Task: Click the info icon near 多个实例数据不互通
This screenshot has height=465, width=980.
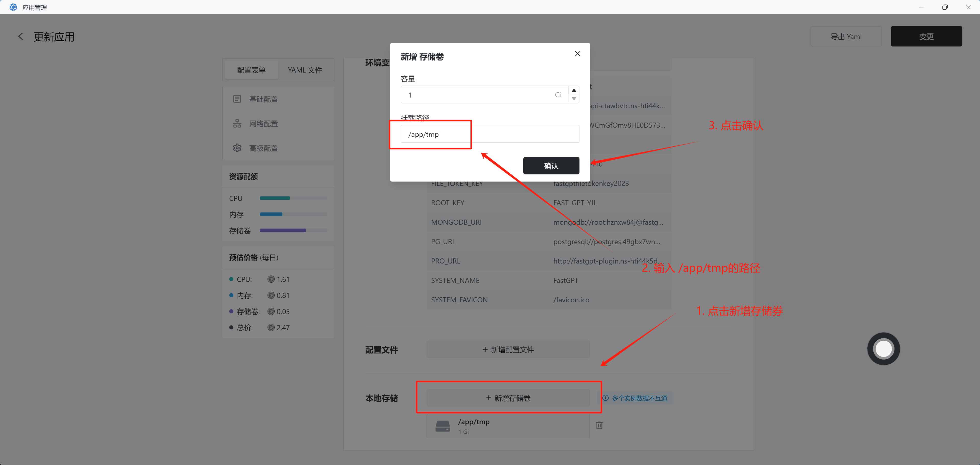Action: click(605, 398)
